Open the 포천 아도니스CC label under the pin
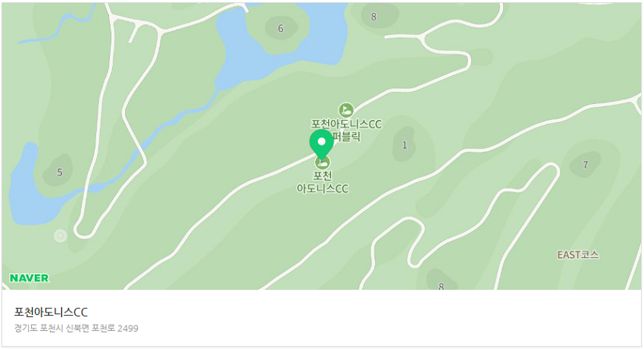 coord(323,183)
